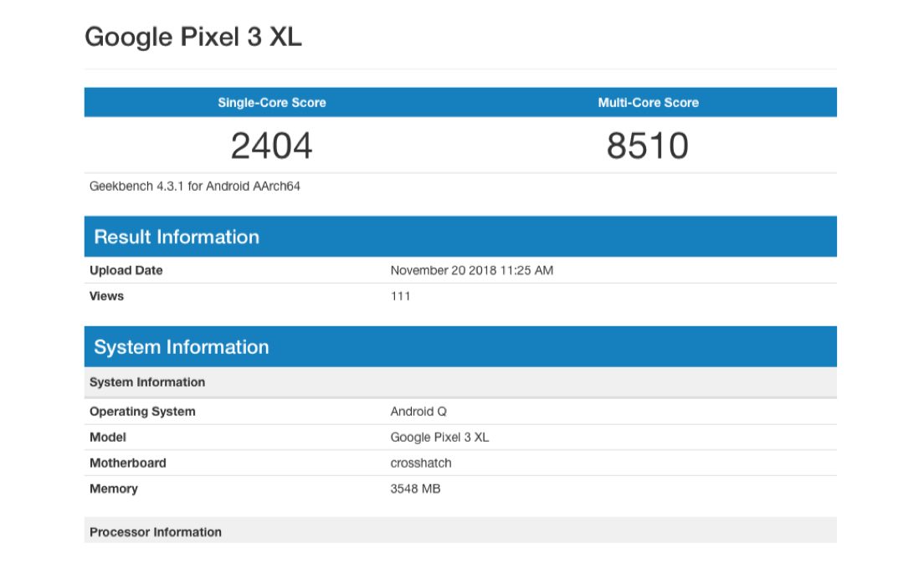Click the single-core score value 2404

[272, 146]
